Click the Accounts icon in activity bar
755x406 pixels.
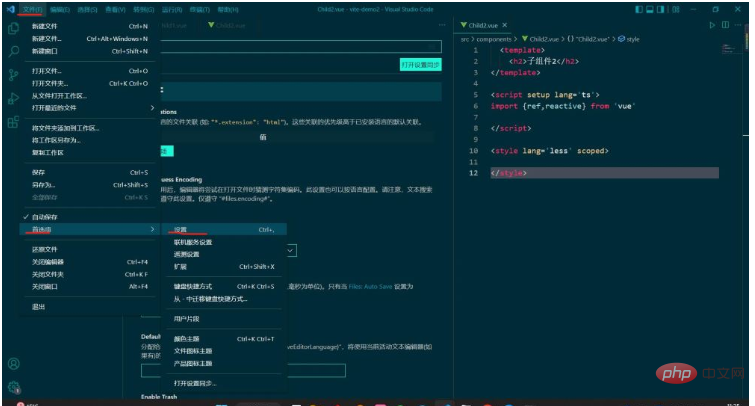tap(13, 364)
